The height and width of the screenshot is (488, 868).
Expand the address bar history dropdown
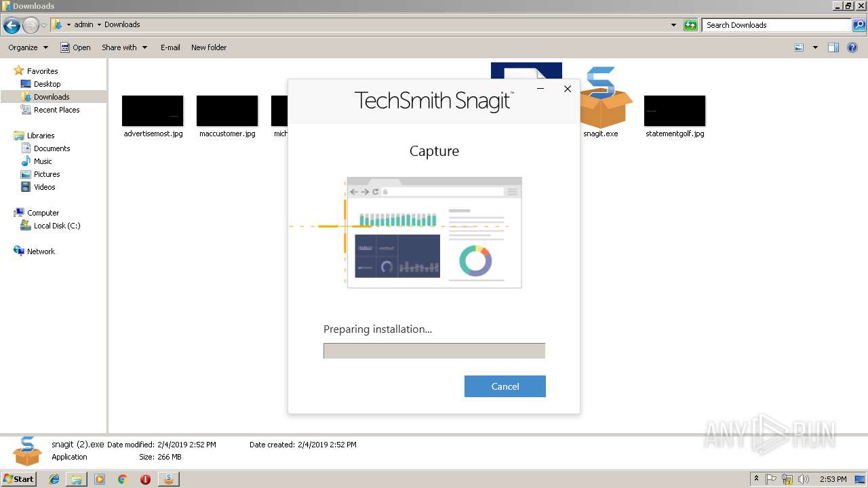[x=673, y=25]
